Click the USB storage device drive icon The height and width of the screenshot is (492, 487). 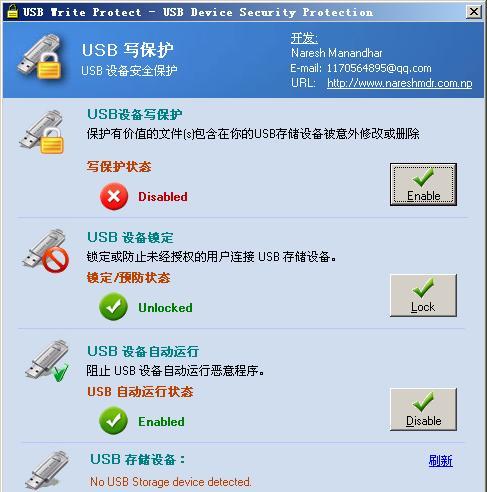coord(47,471)
